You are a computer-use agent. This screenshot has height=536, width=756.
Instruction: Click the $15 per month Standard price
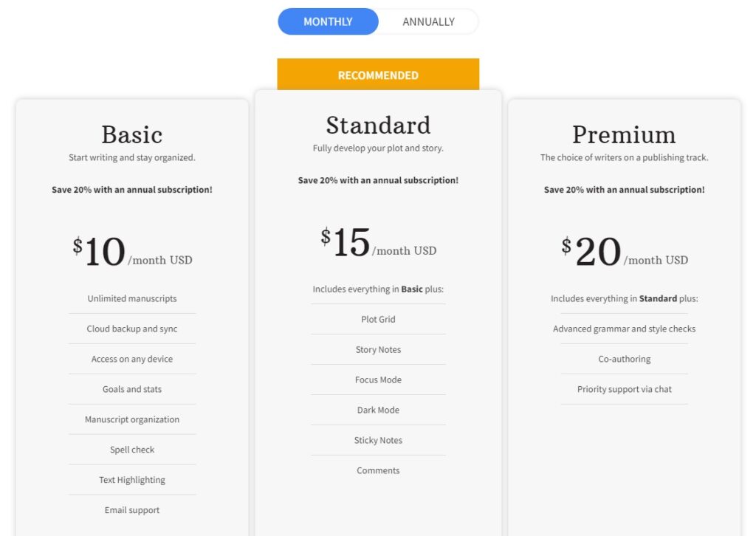coord(378,243)
